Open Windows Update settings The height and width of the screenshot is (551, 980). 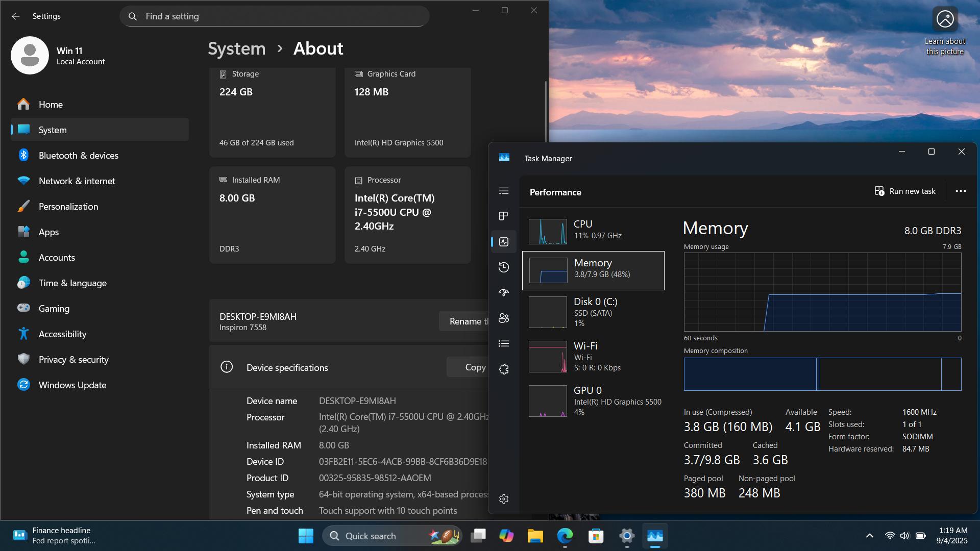(100, 385)
